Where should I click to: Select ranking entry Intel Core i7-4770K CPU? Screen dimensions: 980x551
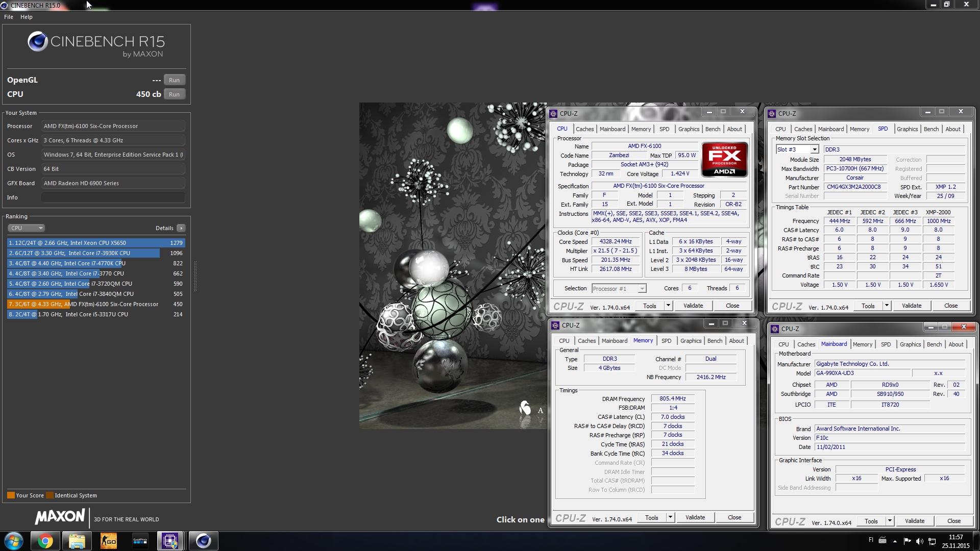96,263
